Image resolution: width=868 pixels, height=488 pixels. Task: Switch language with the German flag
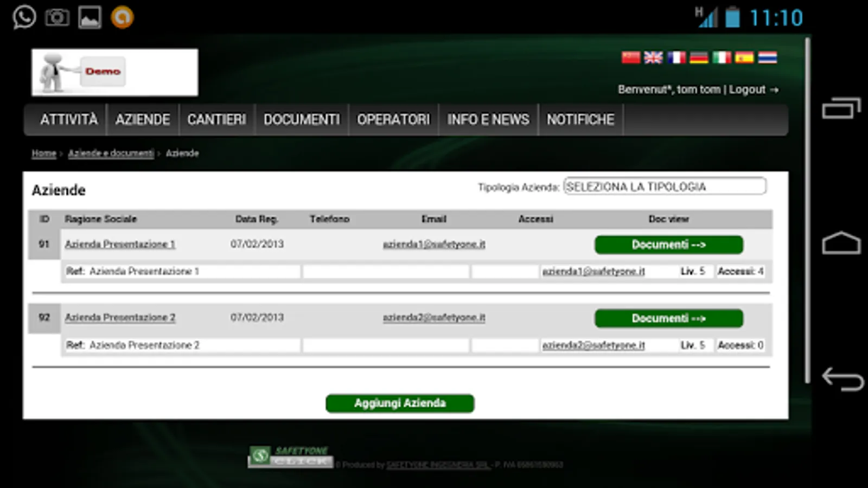[x=699, y=57]
